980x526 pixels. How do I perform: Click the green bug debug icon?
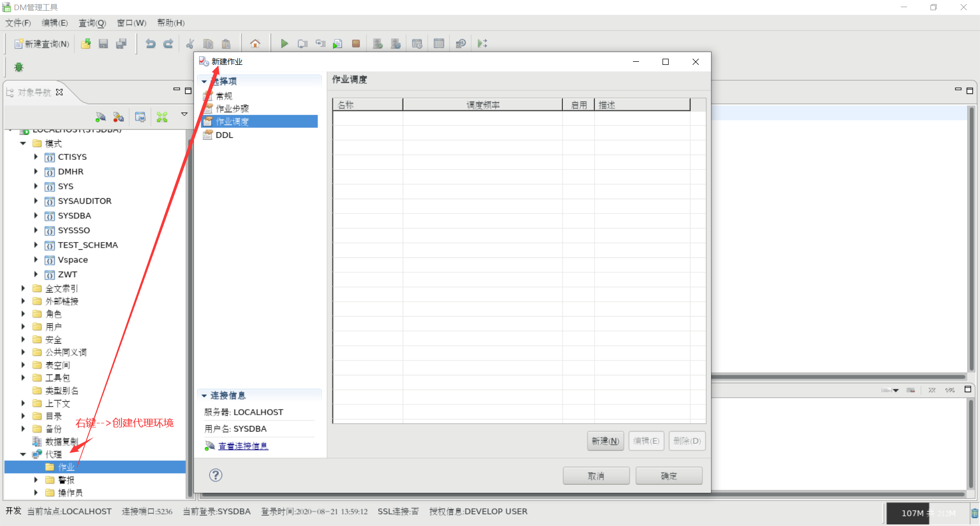(19, 67)
